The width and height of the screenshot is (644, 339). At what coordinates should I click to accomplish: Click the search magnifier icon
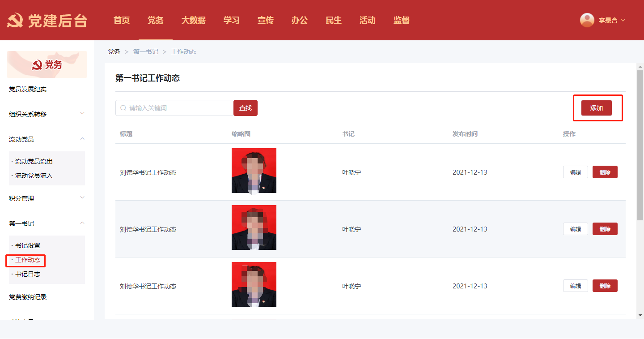pos(123,108)
